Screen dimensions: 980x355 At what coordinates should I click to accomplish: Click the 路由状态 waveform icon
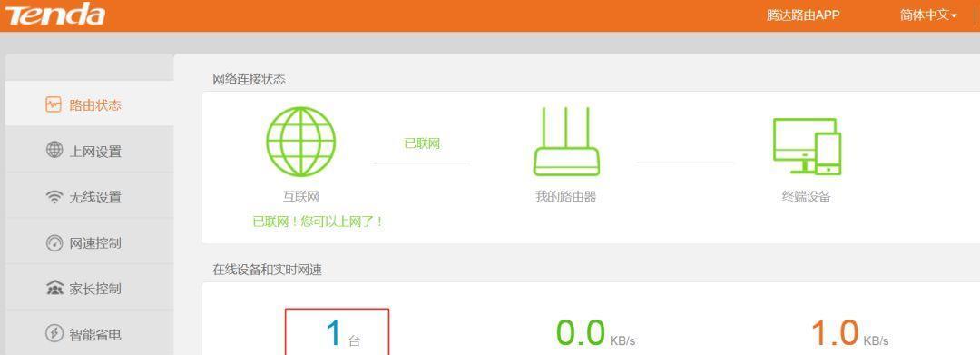(x=54, y=104)
